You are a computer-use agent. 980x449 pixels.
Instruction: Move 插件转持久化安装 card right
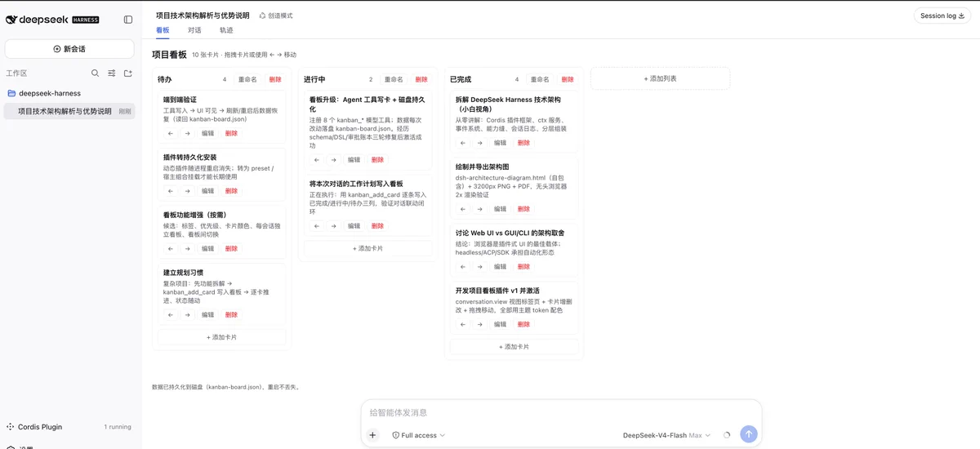[x=187, y=191]
